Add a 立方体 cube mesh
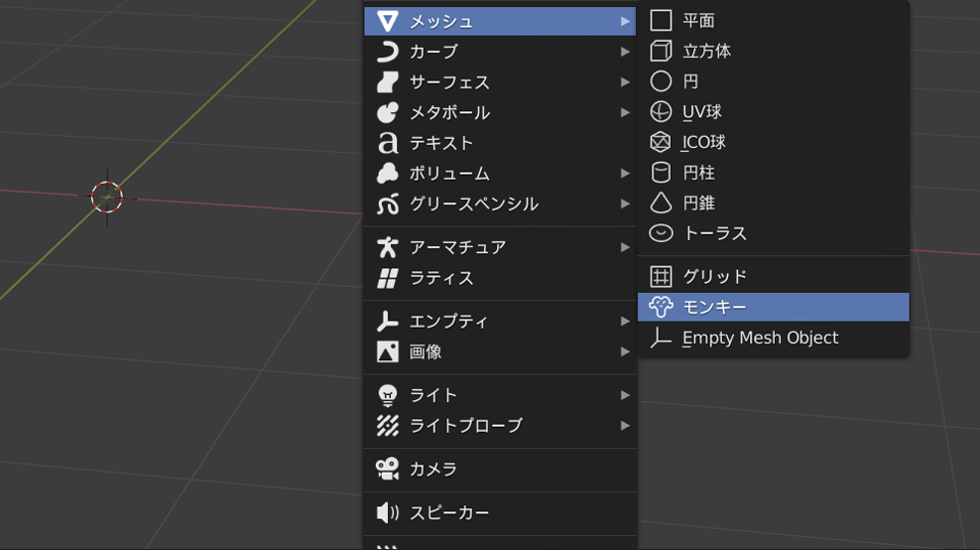Screen dimensions: 980x550 tap(706, 51)
